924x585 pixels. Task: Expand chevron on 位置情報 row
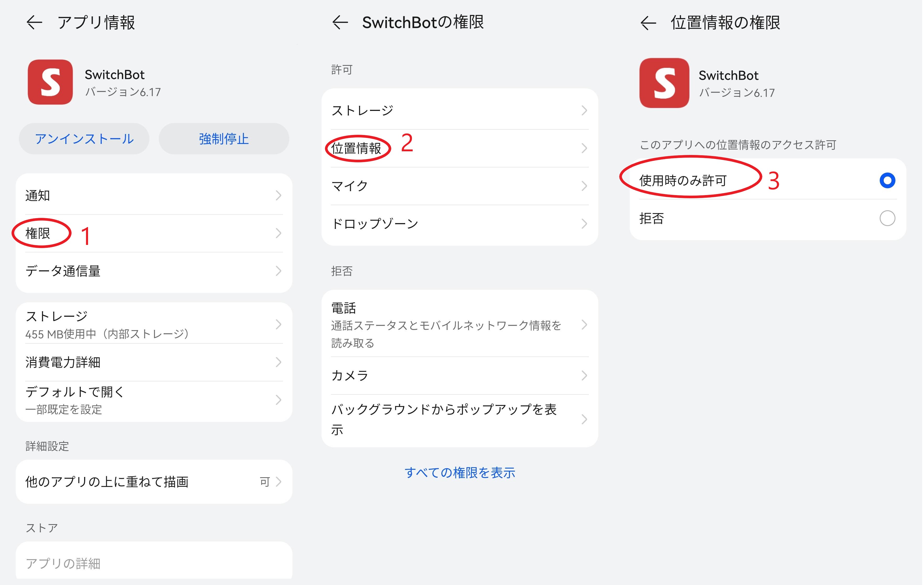(x=584, y=148)
